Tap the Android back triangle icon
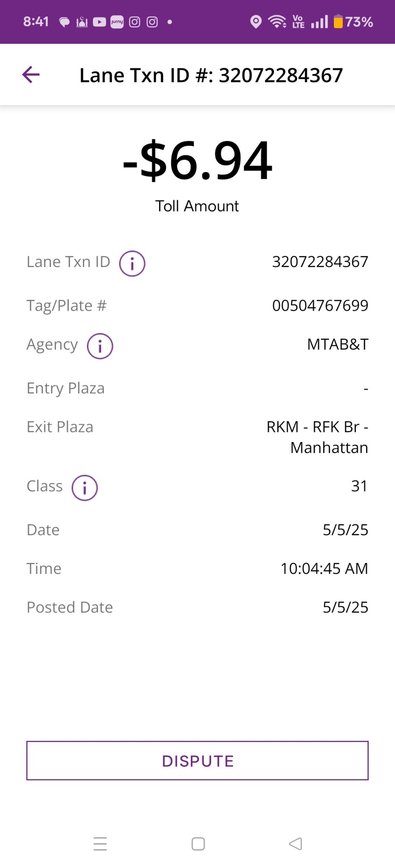The height and width of the screenshot is (868, 395). [x=295, y=843]
